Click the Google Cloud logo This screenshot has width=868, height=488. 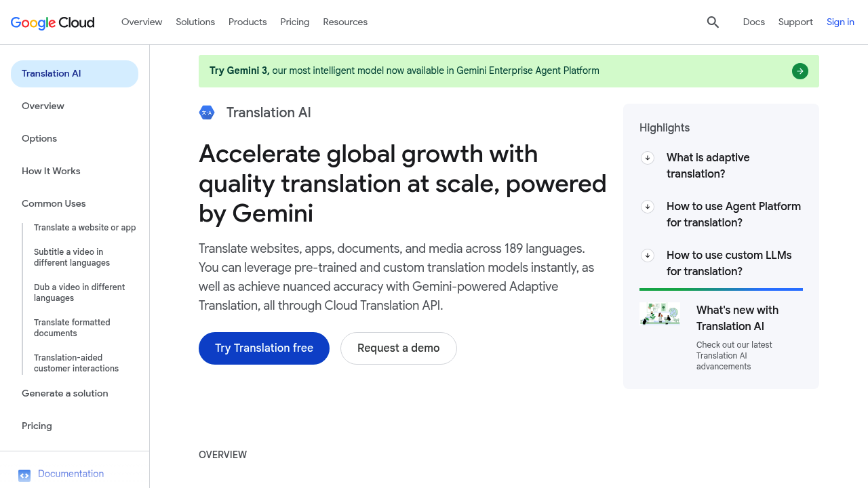[53, 22]
